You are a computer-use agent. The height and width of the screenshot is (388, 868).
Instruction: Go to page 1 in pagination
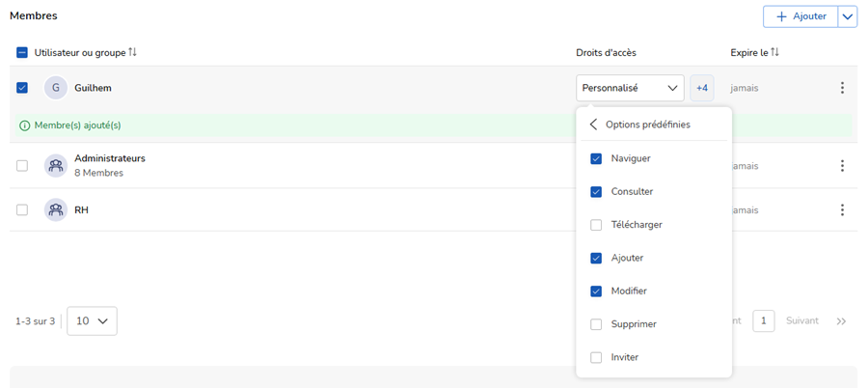763,321
